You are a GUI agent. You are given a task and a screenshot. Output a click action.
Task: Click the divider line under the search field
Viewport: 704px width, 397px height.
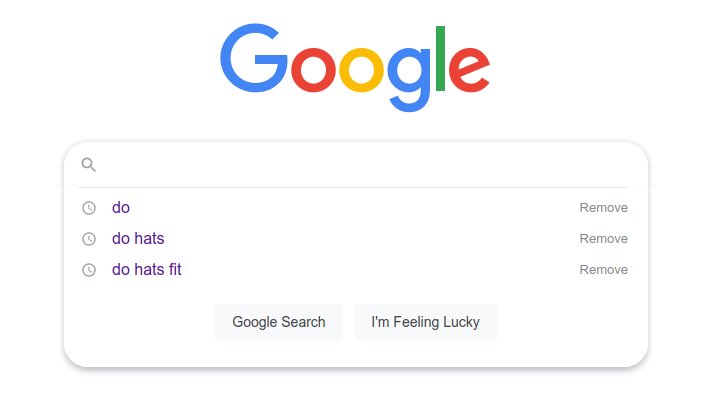[x=353, y=187]
